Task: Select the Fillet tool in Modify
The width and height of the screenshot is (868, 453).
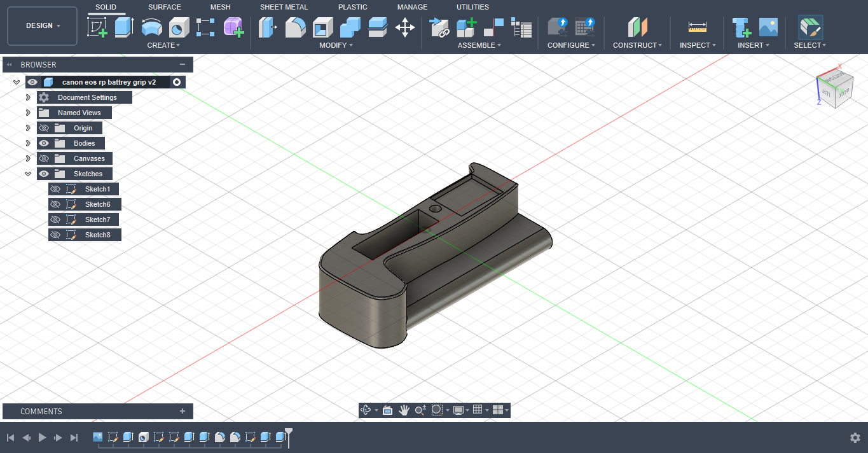Action: point(295,27)
